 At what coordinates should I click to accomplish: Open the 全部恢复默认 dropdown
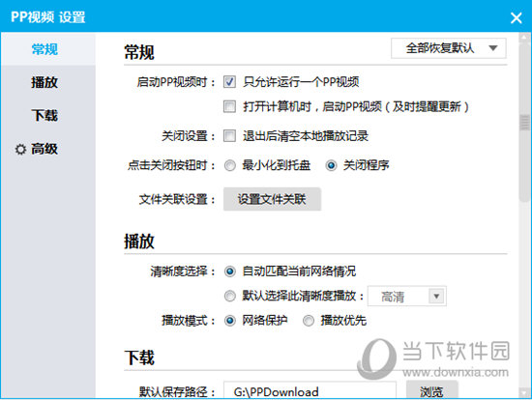449,48
